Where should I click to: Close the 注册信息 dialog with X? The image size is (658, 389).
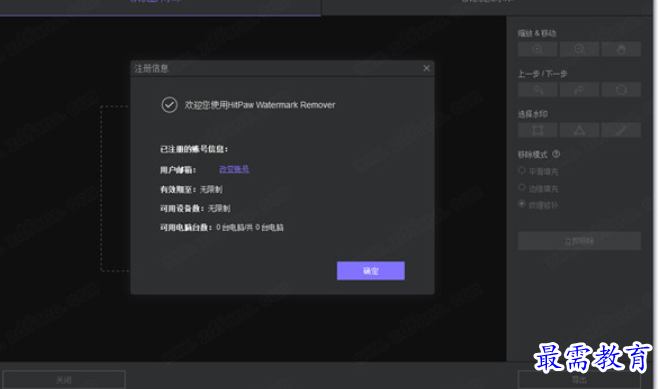426,68
